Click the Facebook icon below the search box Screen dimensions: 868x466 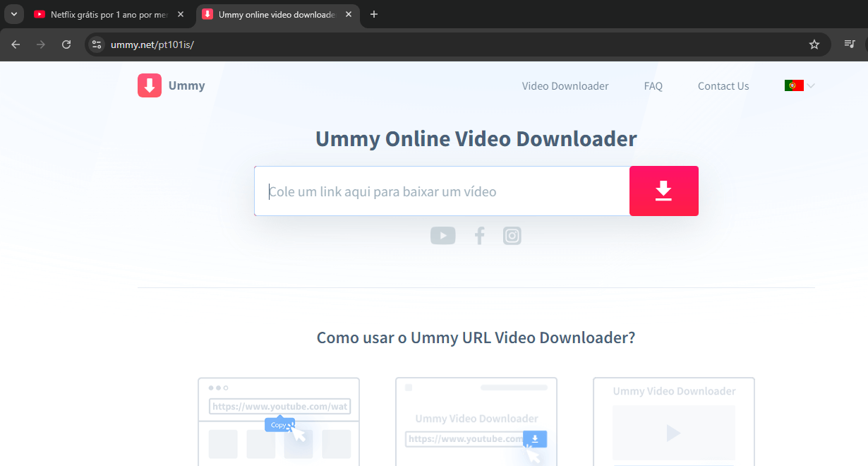(x=480, y=235)
